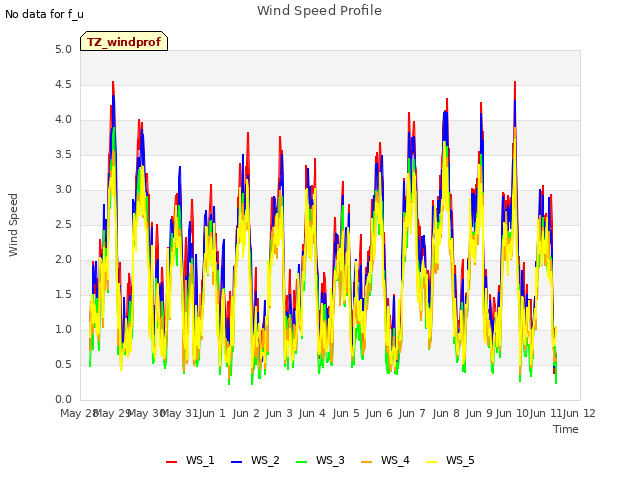Click the 5.0 y-axis tick label
The height and width of the screenshot is (480, 640).
[x=63, y=50]
